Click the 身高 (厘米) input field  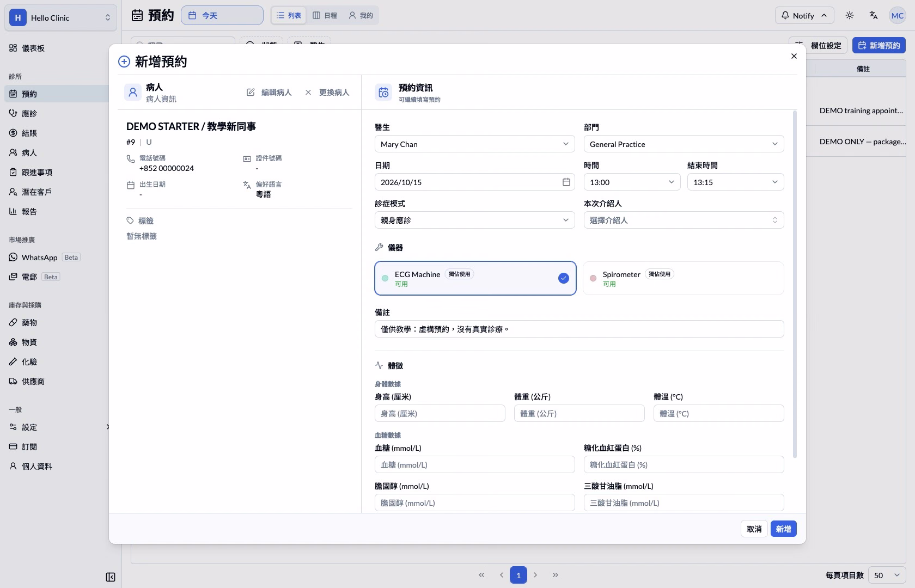pyautogui.click(x=440, y=413)
